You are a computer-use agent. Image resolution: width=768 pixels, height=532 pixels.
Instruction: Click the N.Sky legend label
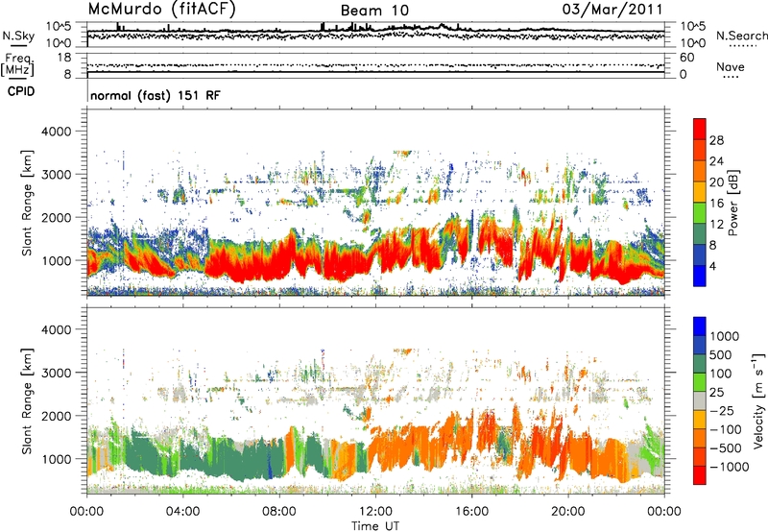coord(18,36)
